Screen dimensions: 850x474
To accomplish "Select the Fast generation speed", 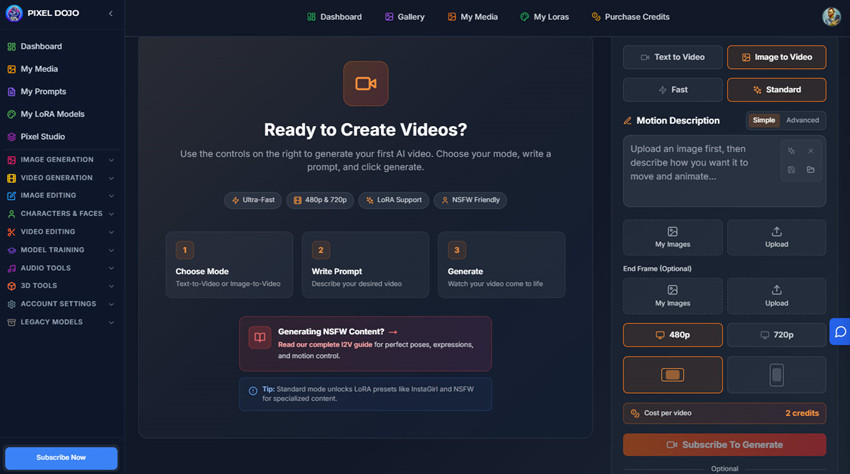I will [672, 90].
